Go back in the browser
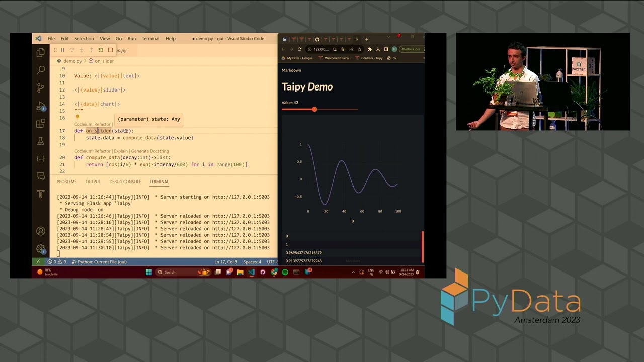 point(283,49)
